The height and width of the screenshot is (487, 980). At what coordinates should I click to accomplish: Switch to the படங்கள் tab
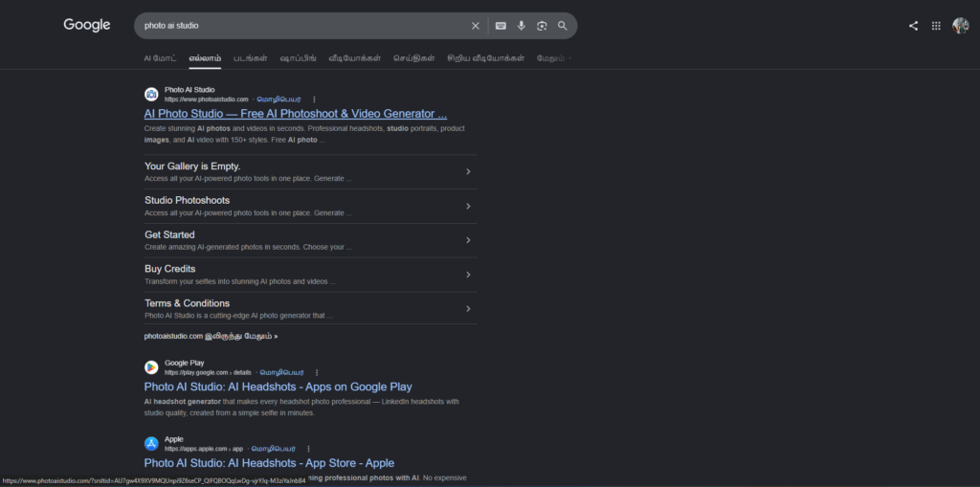coord(251,58)
